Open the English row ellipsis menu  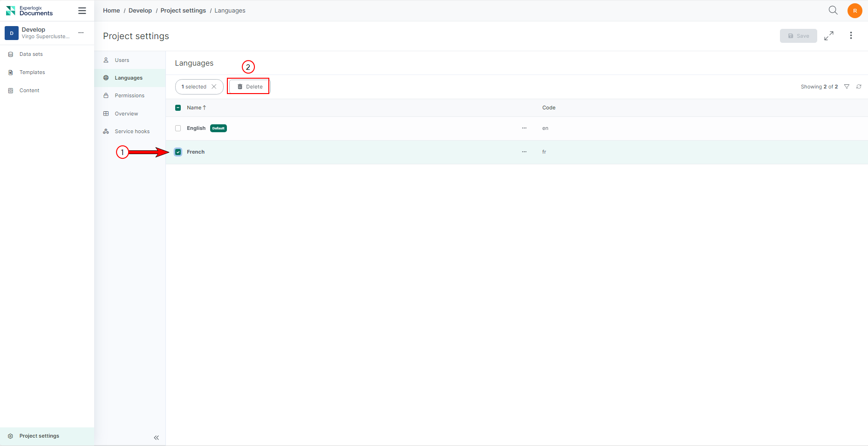tap(524, 128)
